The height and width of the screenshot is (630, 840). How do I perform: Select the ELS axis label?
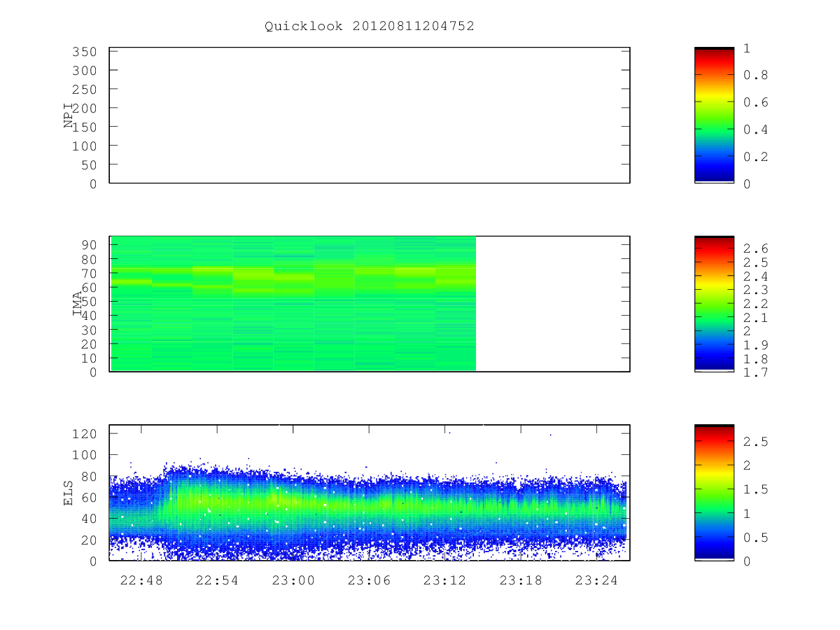pyautogui.click(x=69, y=493)
